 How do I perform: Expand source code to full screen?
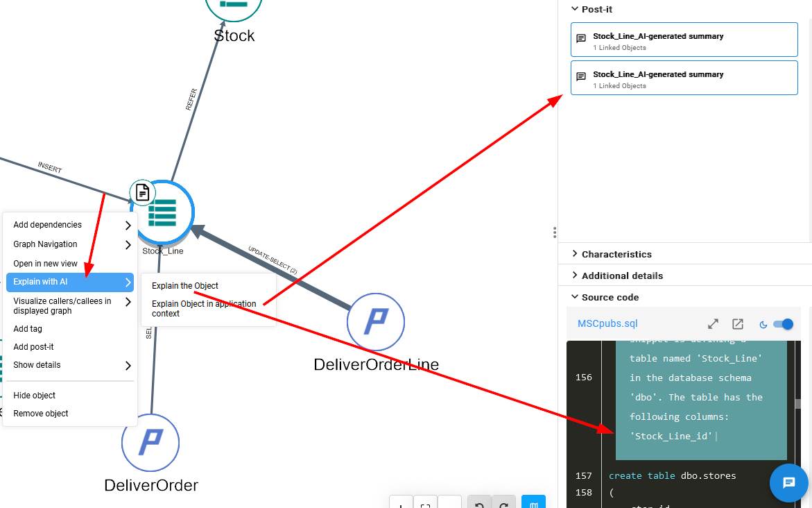click(713, 324)
